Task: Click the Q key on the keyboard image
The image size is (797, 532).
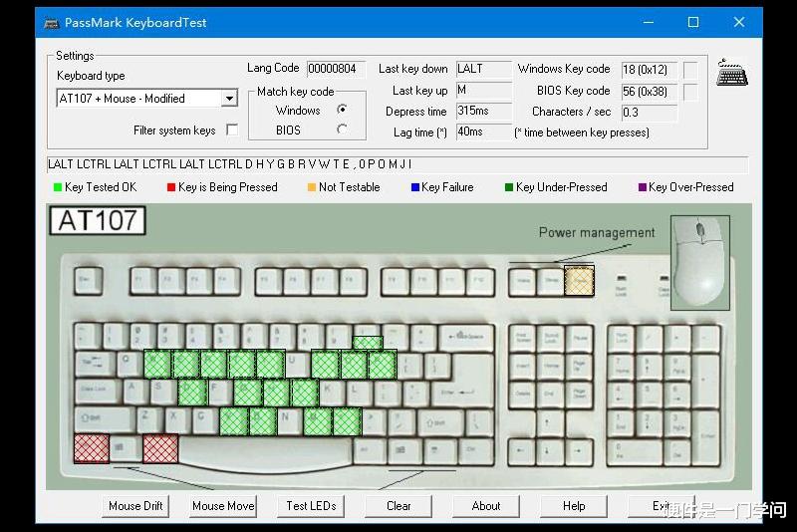Action: [x=130, y=364]
